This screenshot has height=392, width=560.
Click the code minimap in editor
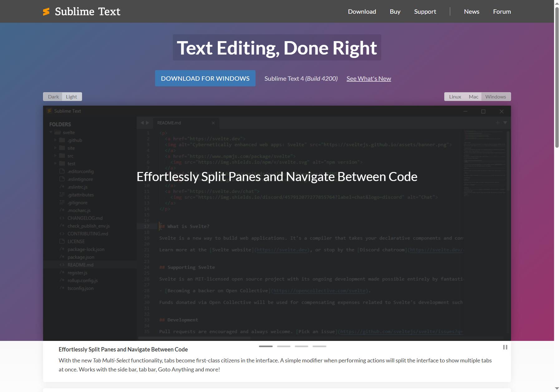[x=485, y=164]
